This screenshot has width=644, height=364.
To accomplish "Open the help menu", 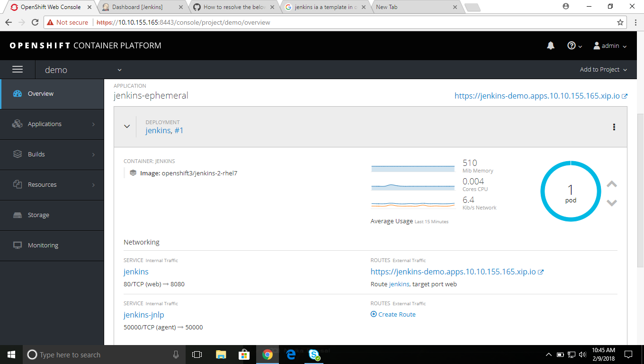I will 572,45.
